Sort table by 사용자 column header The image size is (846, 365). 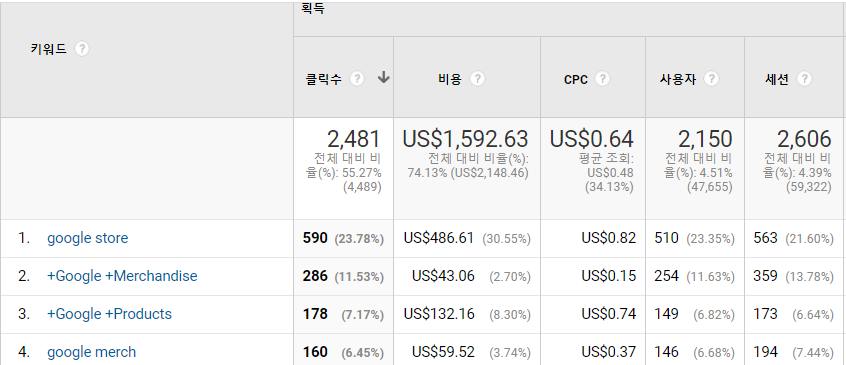[678, 80]
